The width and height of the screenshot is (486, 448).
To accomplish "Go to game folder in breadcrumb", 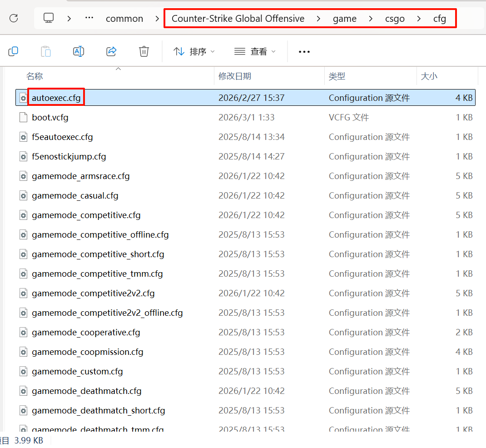I will click(345, 19).
